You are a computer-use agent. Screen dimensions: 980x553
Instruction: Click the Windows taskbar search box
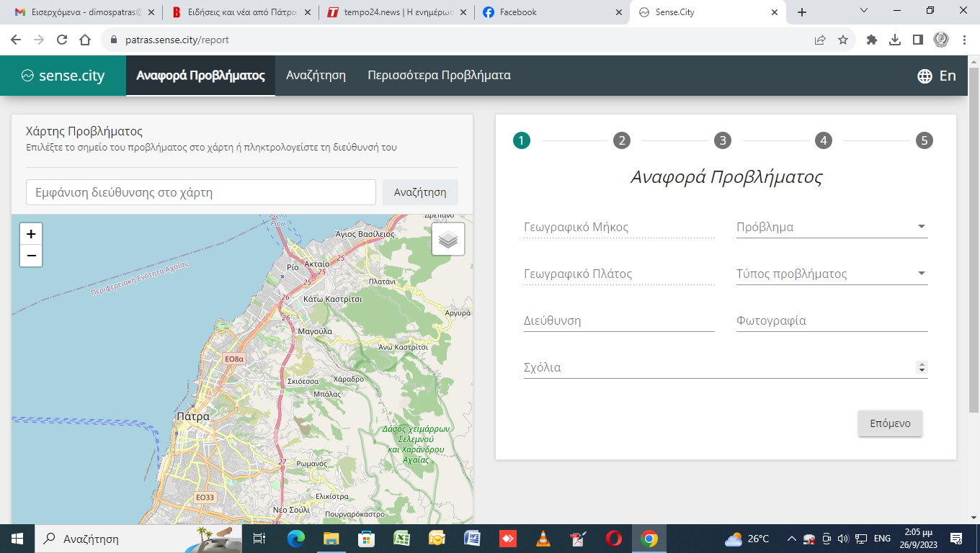coord(138,539)
